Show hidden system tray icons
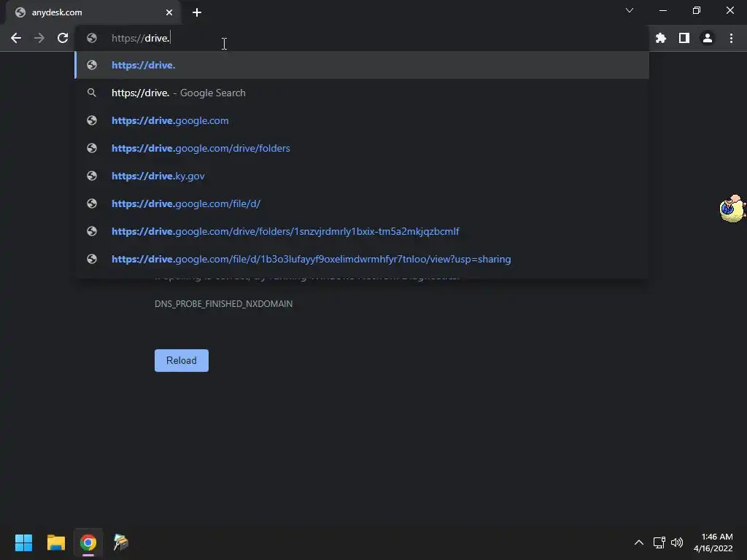The width and height of the screenshot is (747, 560). (639, 542)
